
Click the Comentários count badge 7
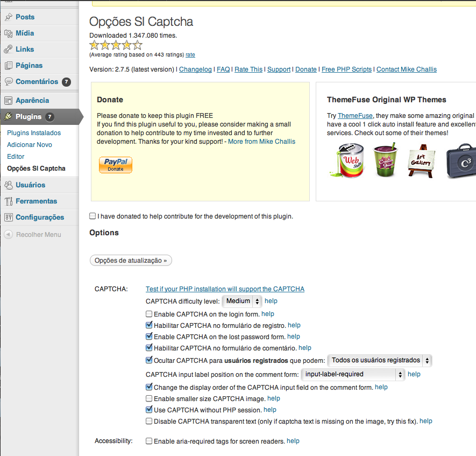point(67,82)
